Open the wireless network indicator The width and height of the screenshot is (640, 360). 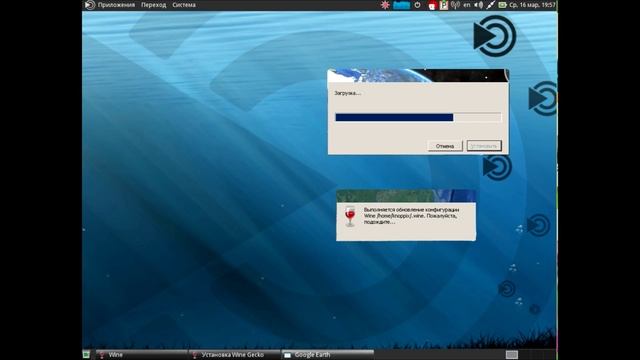[x=456, y=5]
